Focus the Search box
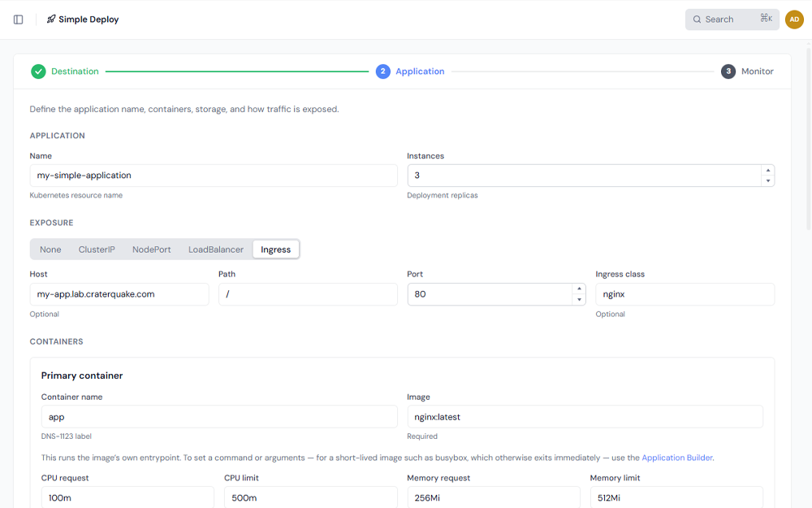 pyautogui.click(x=732, y=20)
